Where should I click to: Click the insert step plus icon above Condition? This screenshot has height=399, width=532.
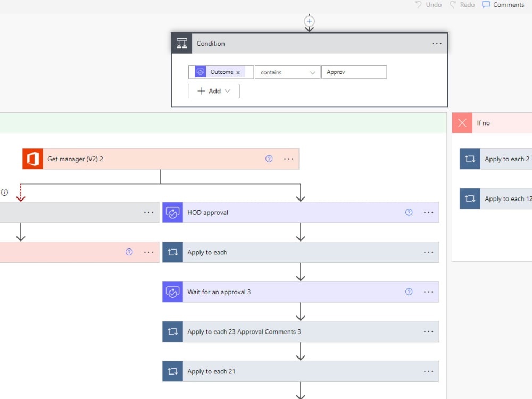(x=309, y=22)
